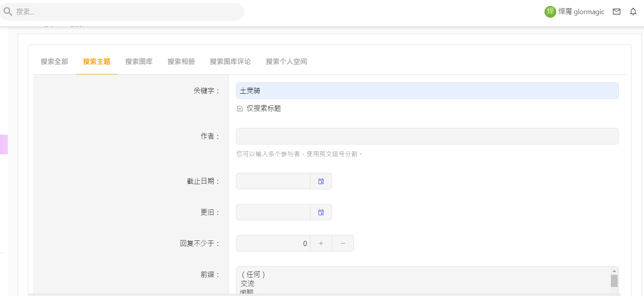Switch to 搜索全部 tab
Image resolution: width=644 pixels, height=296 pixels.
click(54, 61)
